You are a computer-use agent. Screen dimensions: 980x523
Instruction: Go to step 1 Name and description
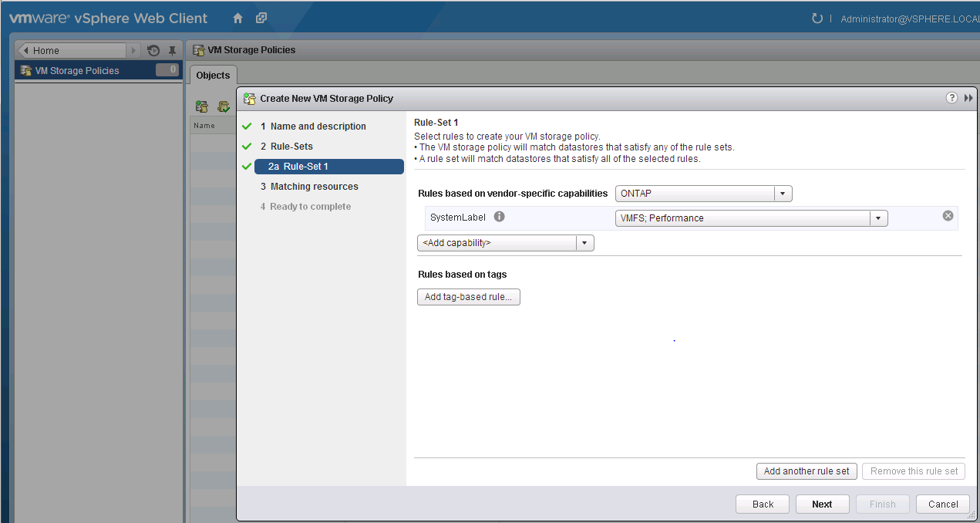pyautogui.click(x=313, y=127)
